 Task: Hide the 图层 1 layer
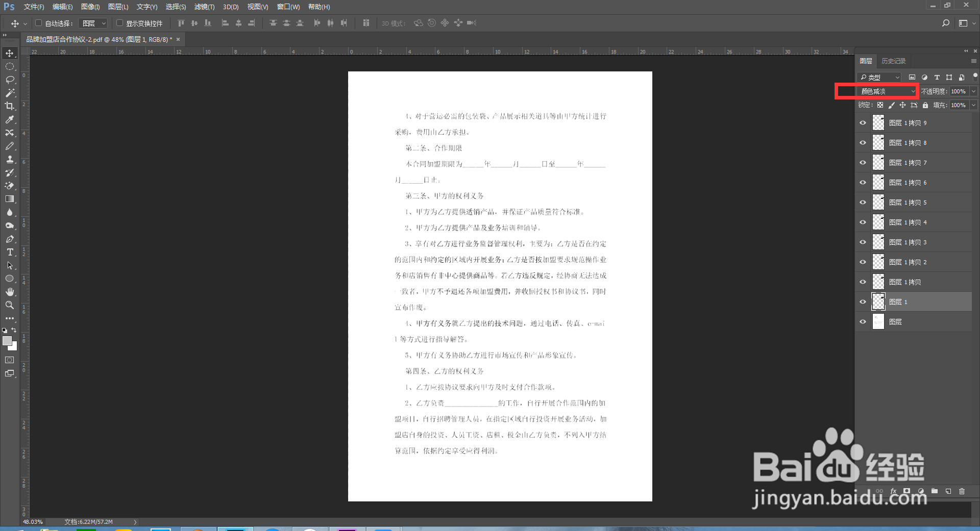(862, 301)
